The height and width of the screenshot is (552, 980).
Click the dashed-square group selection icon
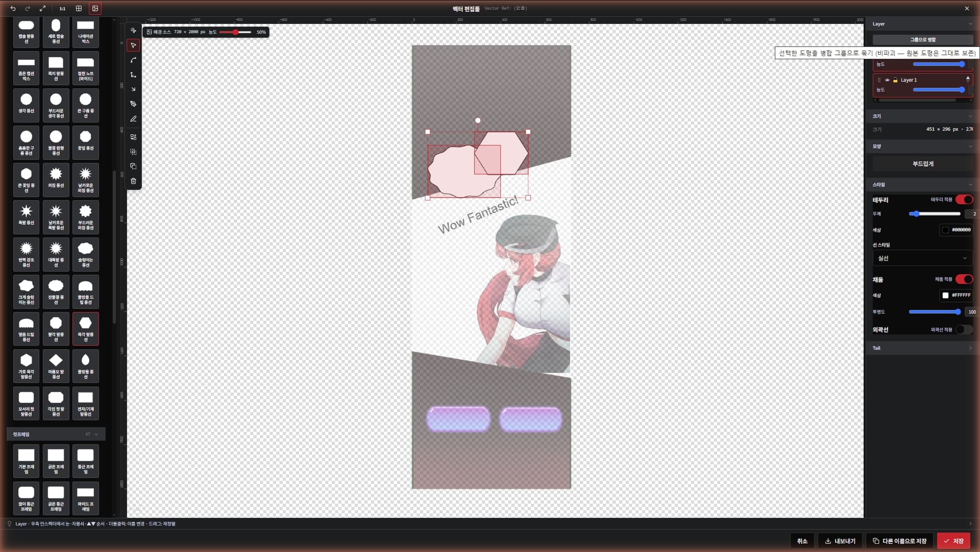[x=133, y=152]
